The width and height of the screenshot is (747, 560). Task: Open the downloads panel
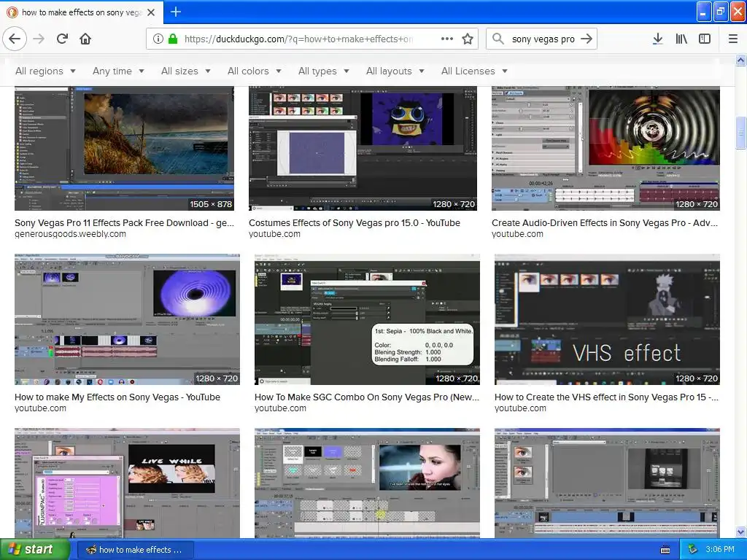(x=658, y=39)
